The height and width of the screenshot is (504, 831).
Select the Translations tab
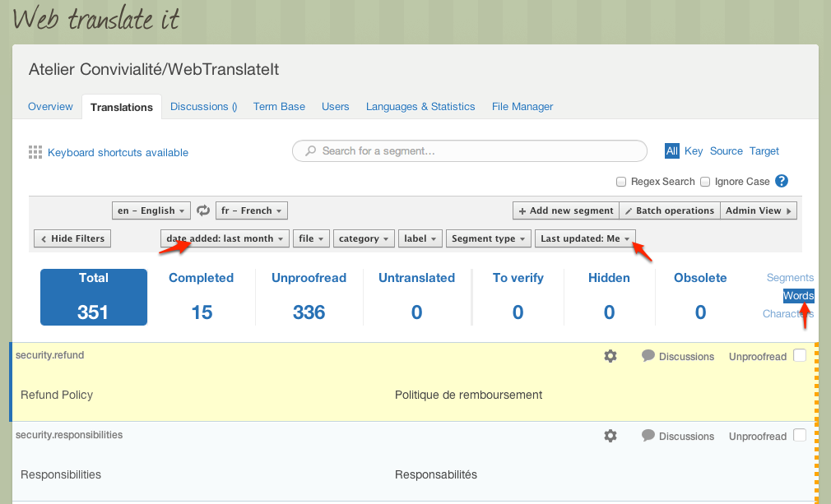(x=122, y=107)
